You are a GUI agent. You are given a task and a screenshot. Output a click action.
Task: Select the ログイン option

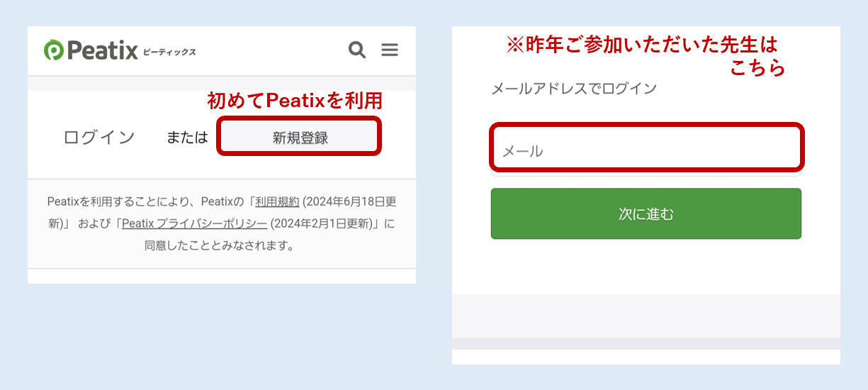click(99, 137)
